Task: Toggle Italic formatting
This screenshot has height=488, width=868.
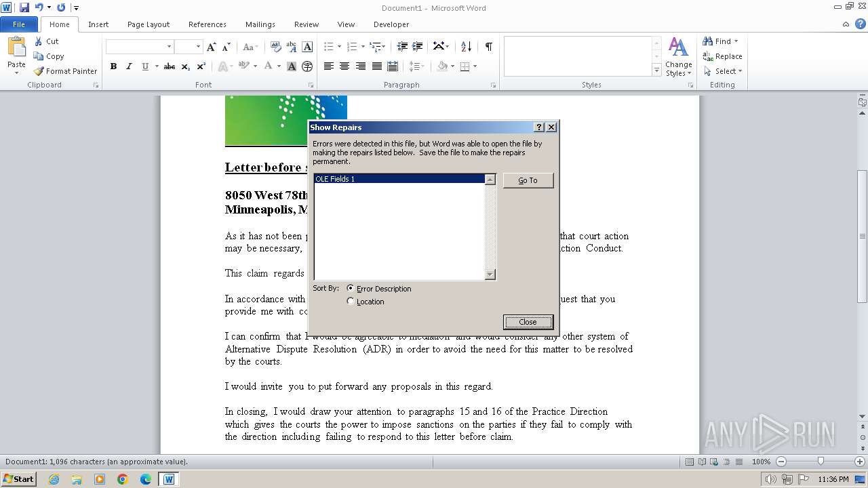Action: point(129,66)
